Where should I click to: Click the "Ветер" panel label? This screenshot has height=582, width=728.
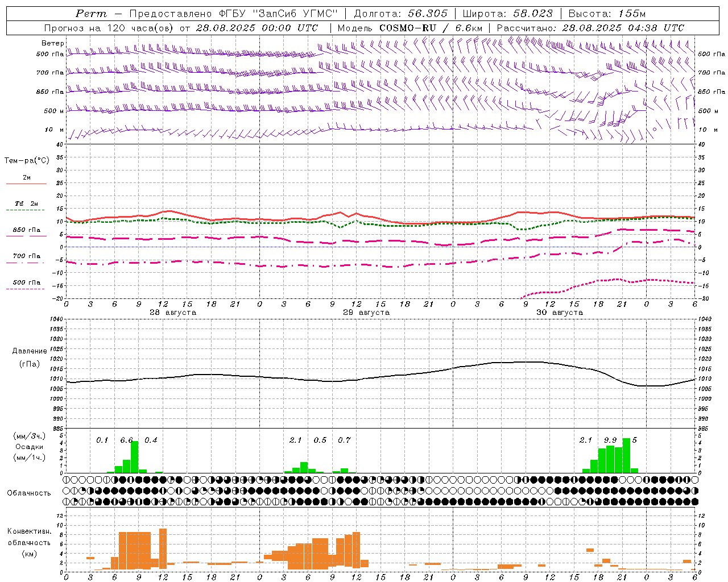click(x=52, y=43)
